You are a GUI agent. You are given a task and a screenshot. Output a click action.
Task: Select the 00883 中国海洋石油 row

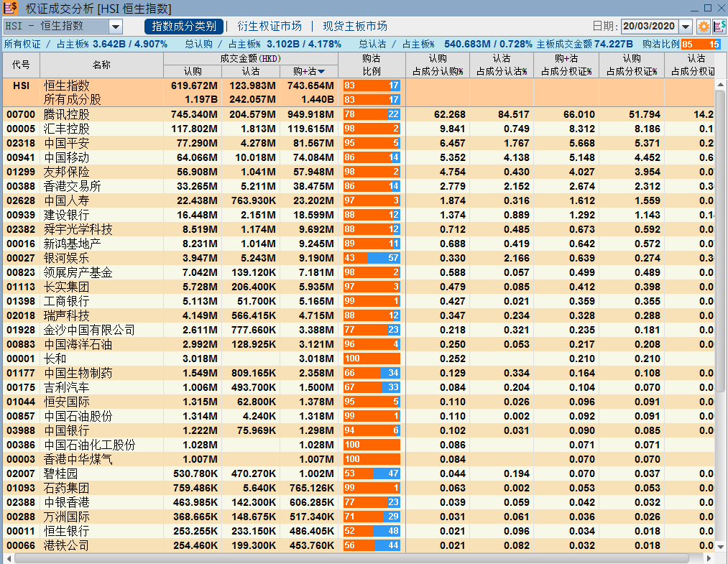(359, 344)
